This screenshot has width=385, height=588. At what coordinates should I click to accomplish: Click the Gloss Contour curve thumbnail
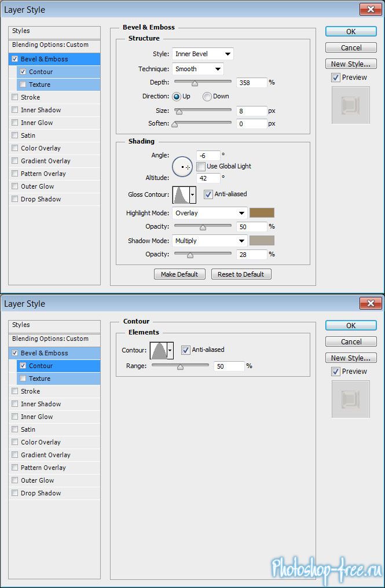coord(181,195)
